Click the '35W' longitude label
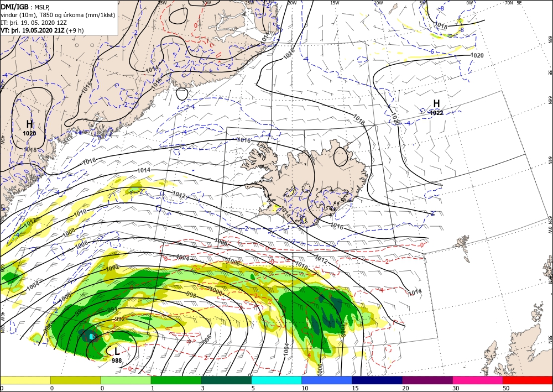This screenshot has width=553, height=392. pyautogui.click(x=162, y=3)
